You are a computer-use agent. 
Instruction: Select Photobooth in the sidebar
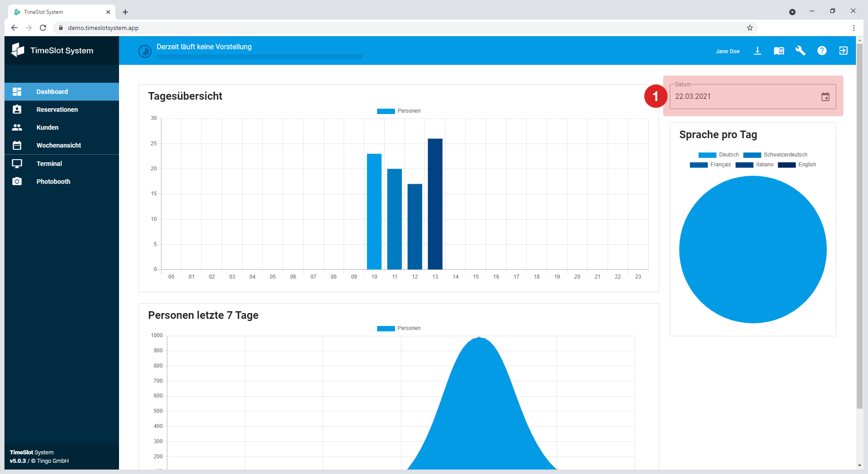[62, 182]
